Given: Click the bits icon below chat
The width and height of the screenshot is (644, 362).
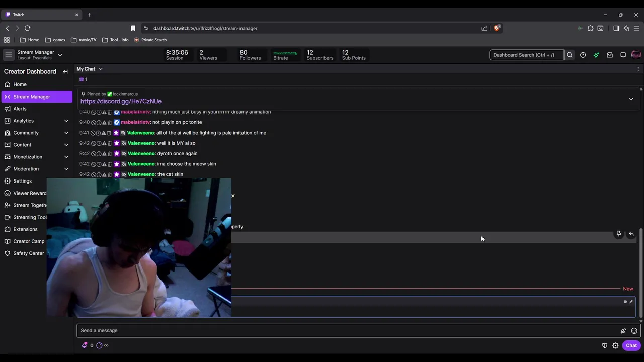Looking at the screenshot, I should [x=85, y=345].
